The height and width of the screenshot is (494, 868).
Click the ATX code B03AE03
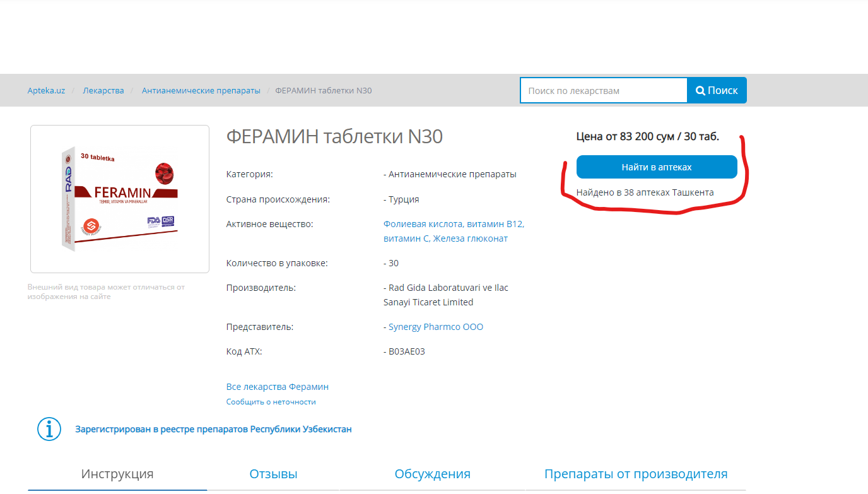pyautogui.click(x=407, y=351)
